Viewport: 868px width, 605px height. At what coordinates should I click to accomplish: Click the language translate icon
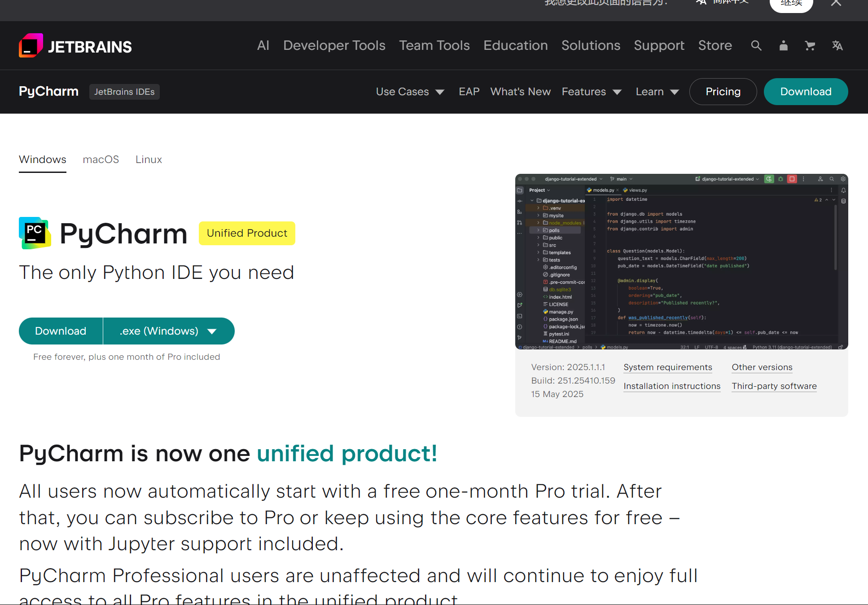tap(837, 45)
